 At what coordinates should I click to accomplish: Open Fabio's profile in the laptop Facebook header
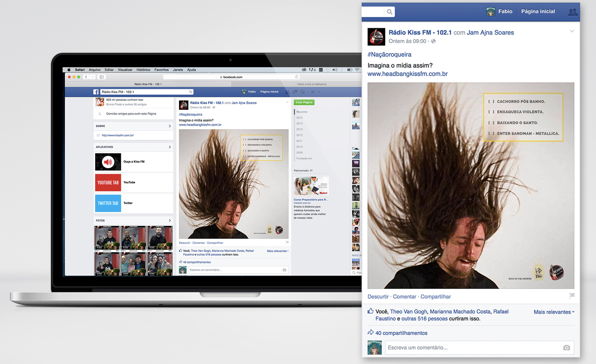pos(249,92)
